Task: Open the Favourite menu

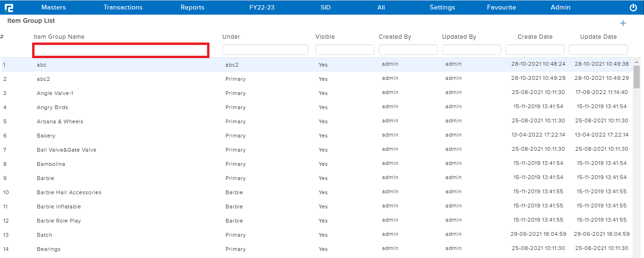Action: pos(501,8)
